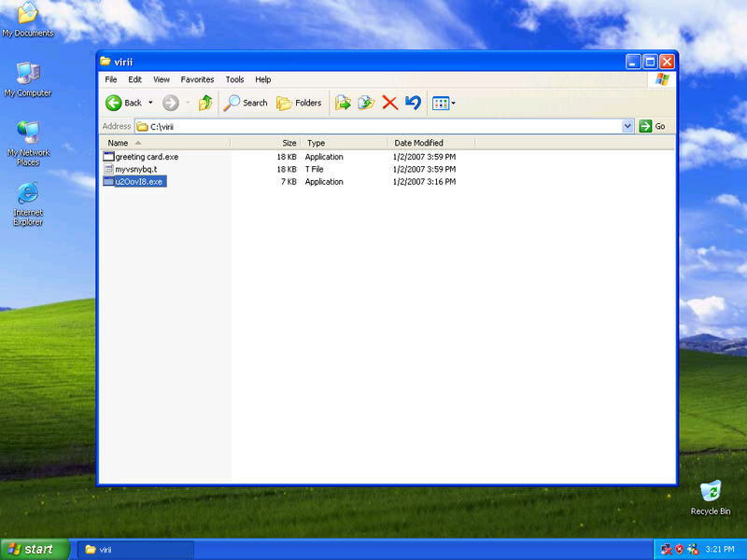
Task: Go back using the Back button
Action: pyautogui.click(x=123, y=103)
